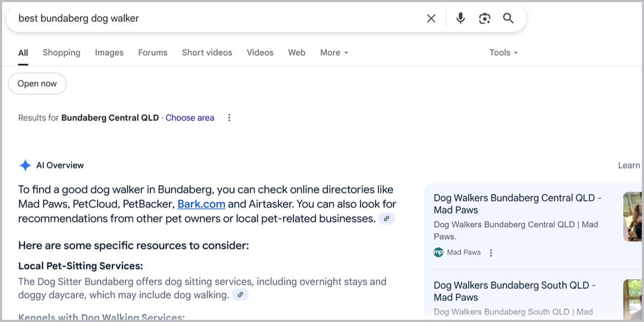
Task: Click the AI Overview sparkle icon
Action: tap(25, 165)
